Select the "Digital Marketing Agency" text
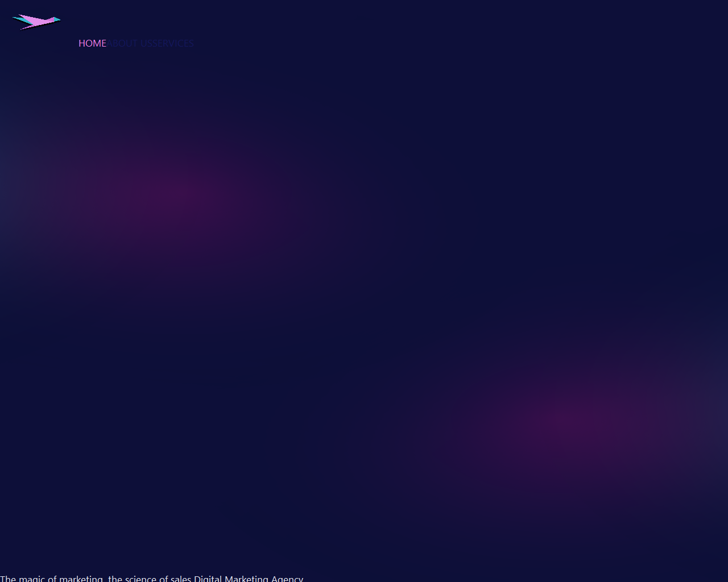Viewport: 728px width, 582px height. coord(249,578)
